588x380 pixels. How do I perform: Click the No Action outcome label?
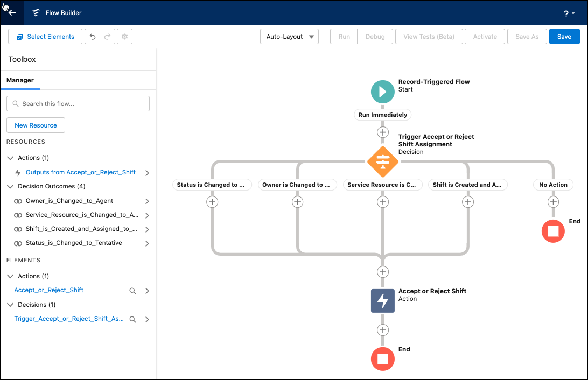point(553,185)
